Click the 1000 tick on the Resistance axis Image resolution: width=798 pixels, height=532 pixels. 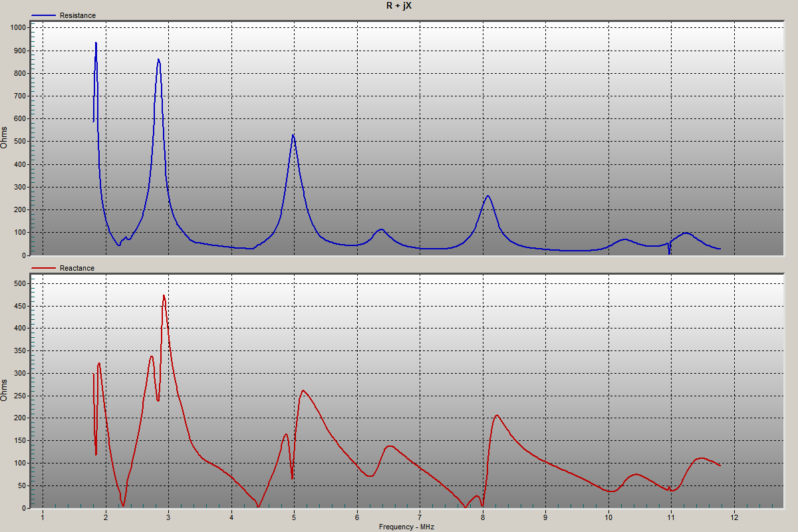(x=18, y=28)
